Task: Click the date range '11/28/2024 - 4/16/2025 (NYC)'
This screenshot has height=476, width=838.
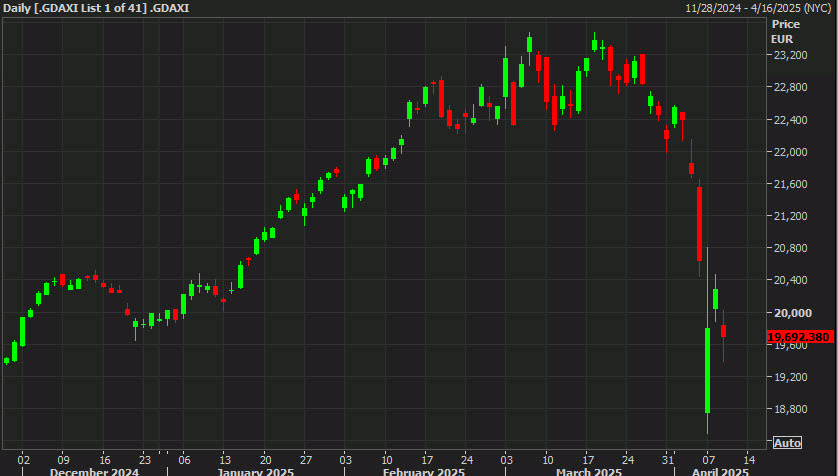Action: 758,8
